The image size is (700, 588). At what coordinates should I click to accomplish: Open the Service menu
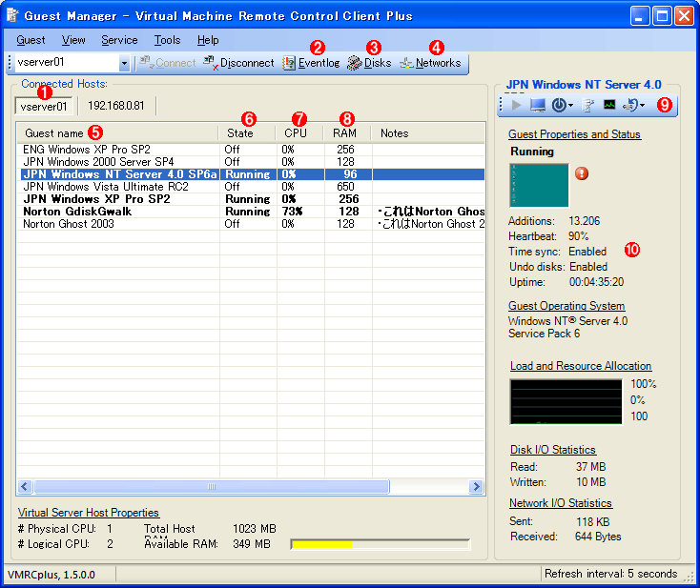click(119, 40)
